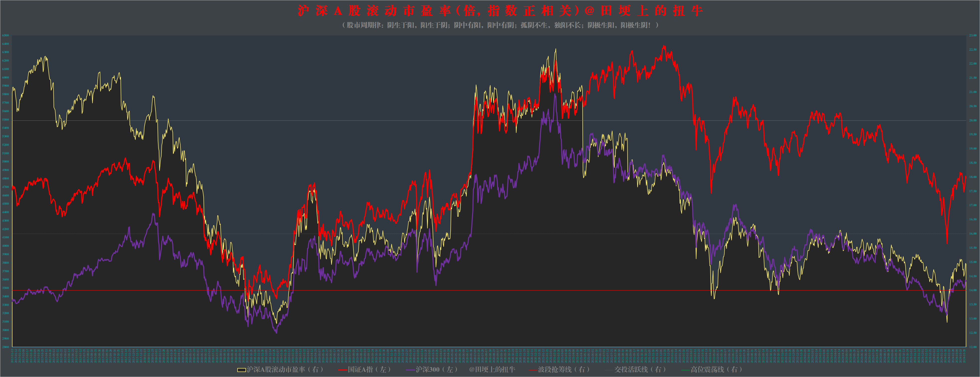The height and width of the screenshot is (377, 980).
Task: Click the 20.00 tick on right axis
Action: click(x=973, y=120)
